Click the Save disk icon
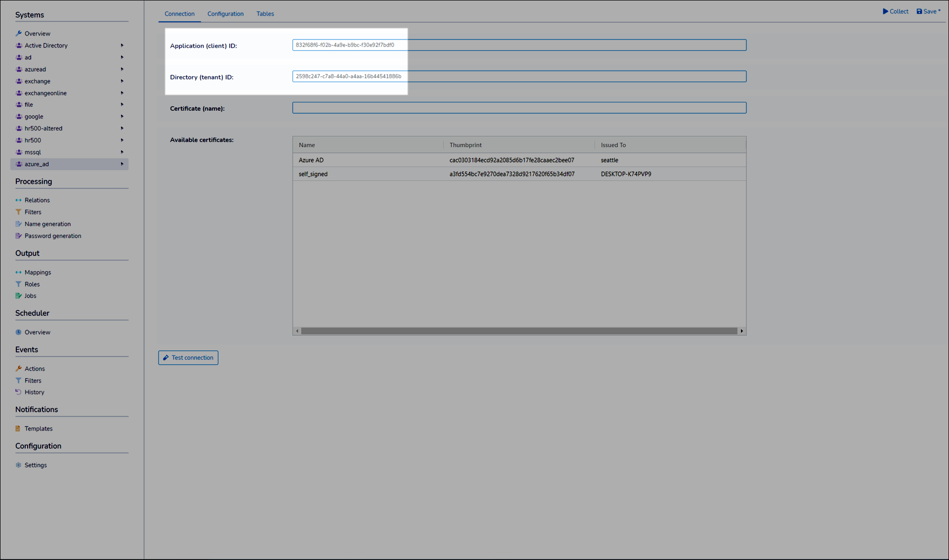This screenshot has height=560, width=949. pos(919,11)
